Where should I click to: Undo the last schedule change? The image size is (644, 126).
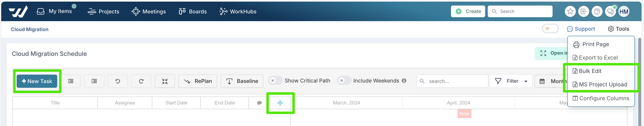coord(118,81)
